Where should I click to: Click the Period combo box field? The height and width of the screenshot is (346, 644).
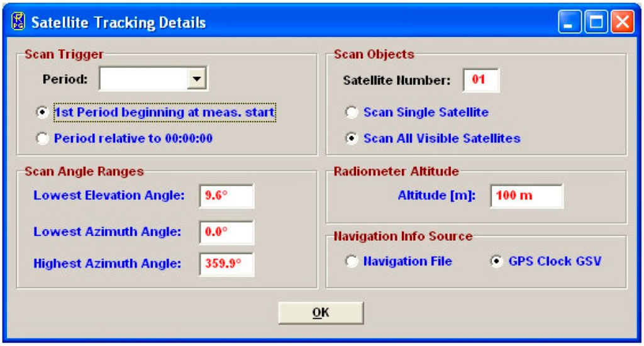pos(153,79)
